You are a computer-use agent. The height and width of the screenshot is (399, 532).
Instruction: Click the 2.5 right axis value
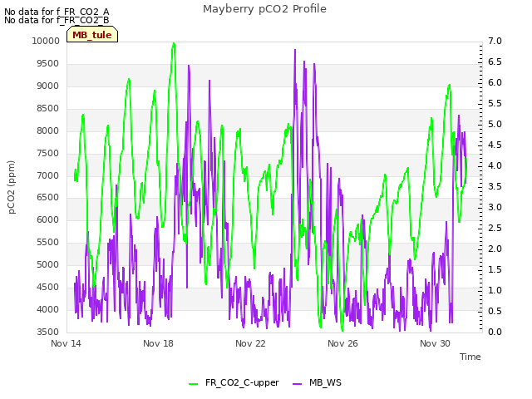pyautogui.click(x=495, y=228)
